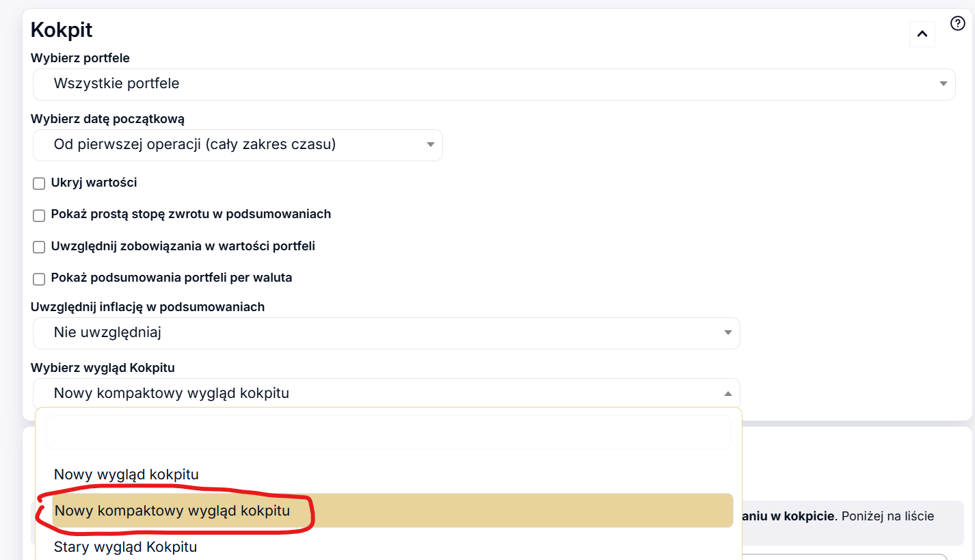The image size is (975, 560).
Task: Open the Nie uwzględniaj inflation dropdown
Action: 386,333
